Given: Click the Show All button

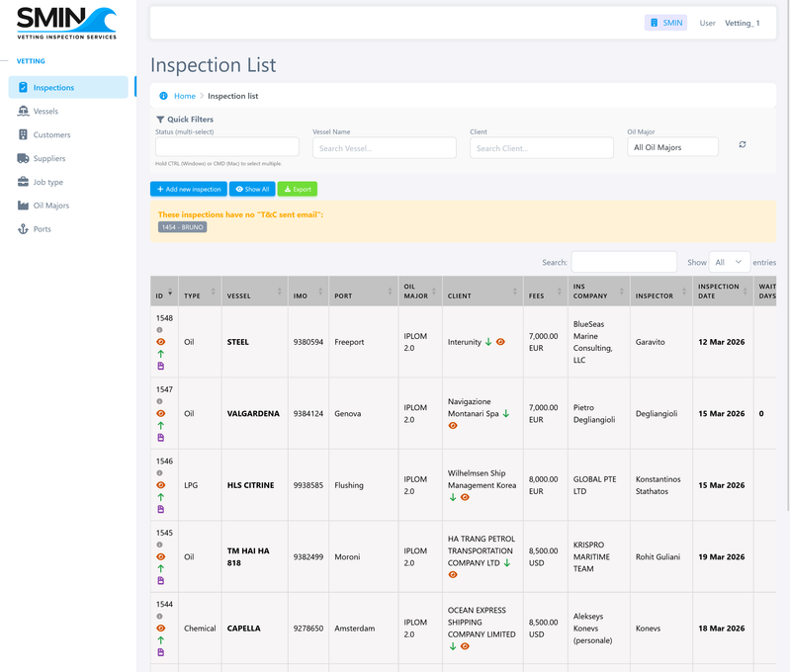Looking at the screenshot, I should coord(252,189).
